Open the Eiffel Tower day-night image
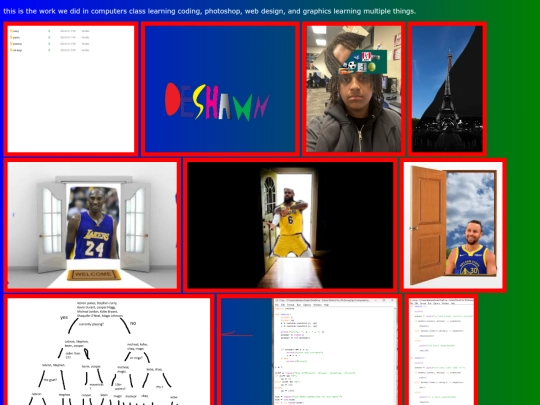Viewport: 540px width, 405px height. coord(447,89)
